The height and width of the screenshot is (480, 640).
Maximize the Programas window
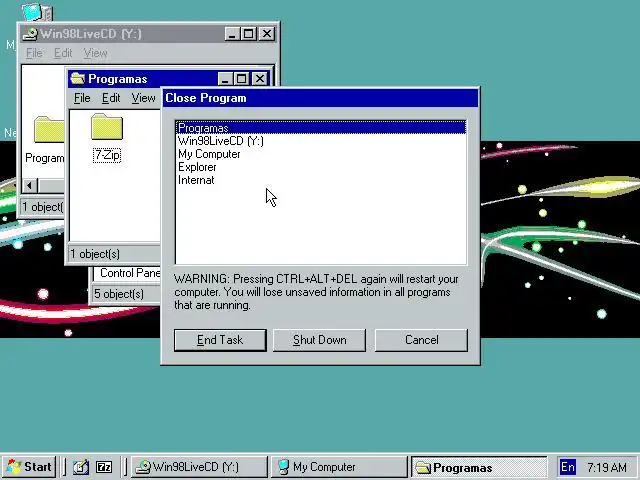241,78
